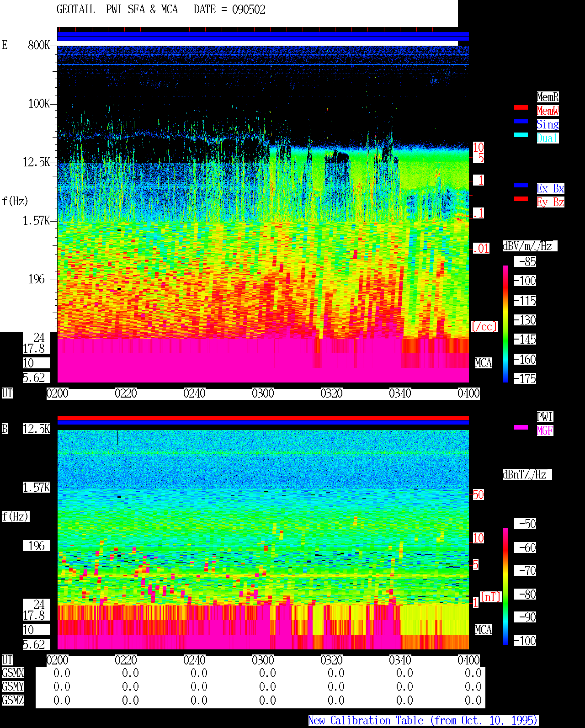Click the MCA label beside the E panel
Image resolution: width=585 pixels, height=728 pixels.
coord(484,363)
